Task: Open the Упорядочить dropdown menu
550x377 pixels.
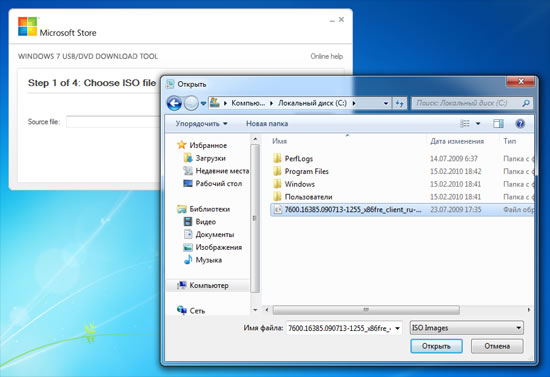Action: (x=201, y=123)
